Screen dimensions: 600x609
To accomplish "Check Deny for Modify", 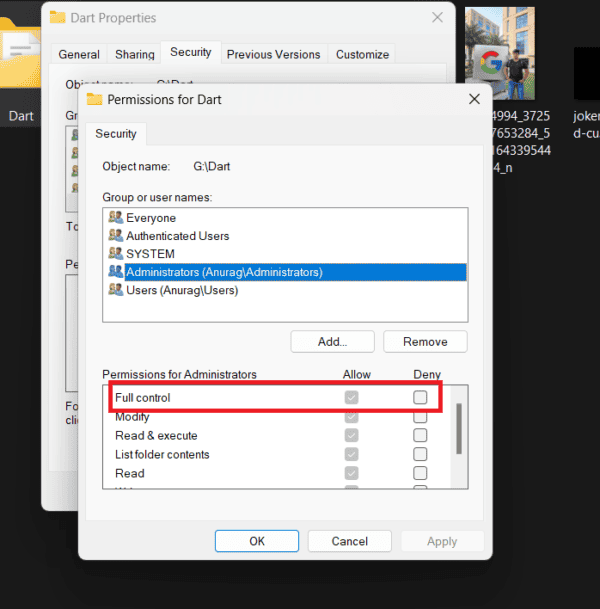I will tap(420, 417).
